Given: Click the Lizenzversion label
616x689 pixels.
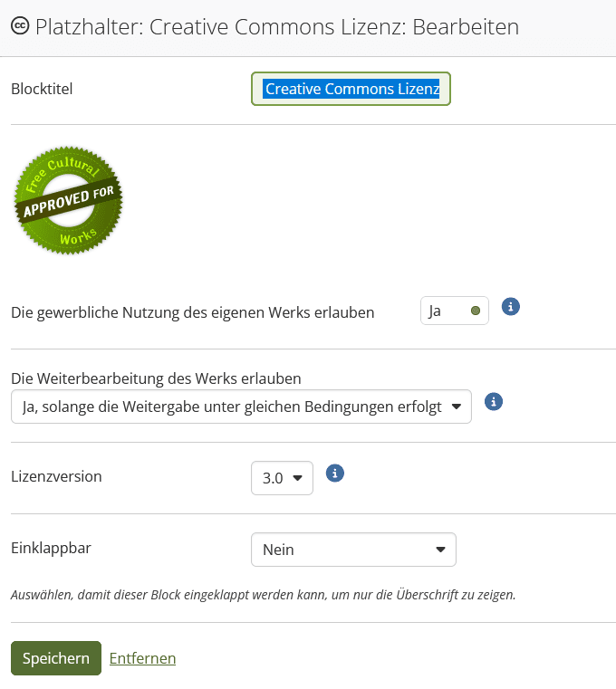Looking at the screenshot, I should (x=56, y=476).
